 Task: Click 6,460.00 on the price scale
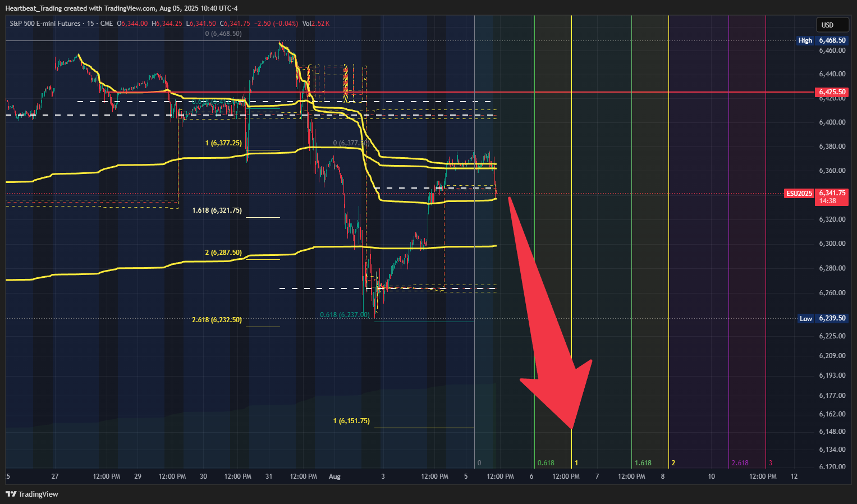832,51
